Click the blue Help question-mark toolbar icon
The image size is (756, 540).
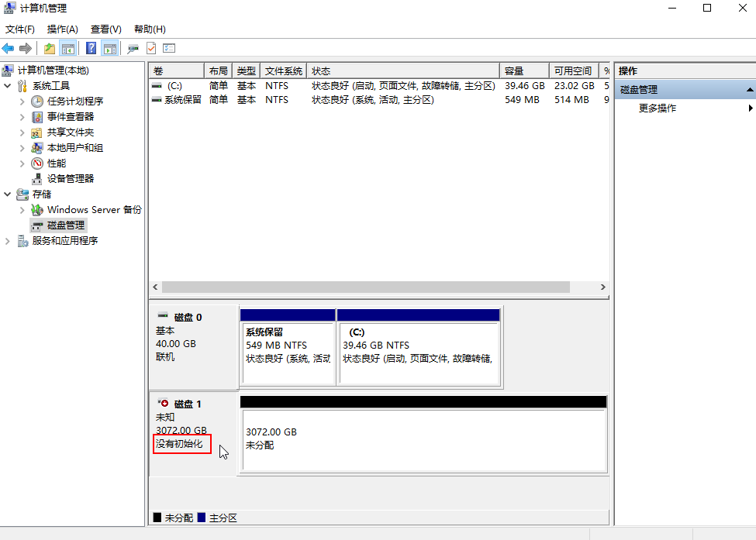pos(91,48)
